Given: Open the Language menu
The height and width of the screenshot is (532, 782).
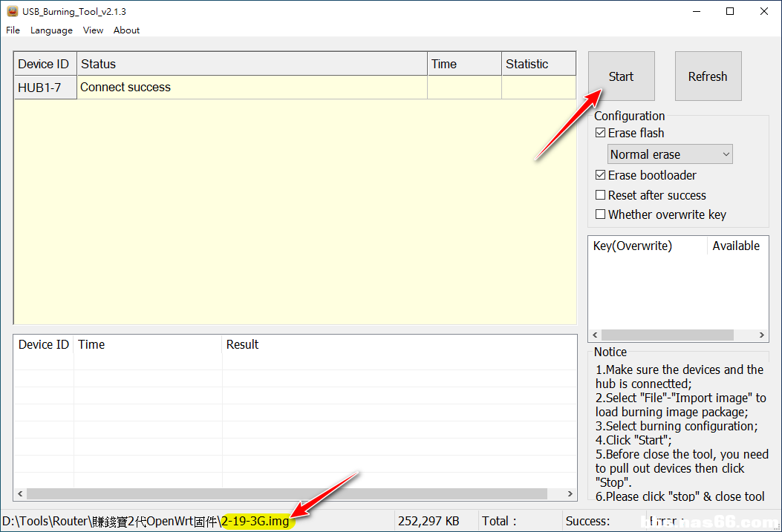Looking at the screenshot, I should [51, 30].
